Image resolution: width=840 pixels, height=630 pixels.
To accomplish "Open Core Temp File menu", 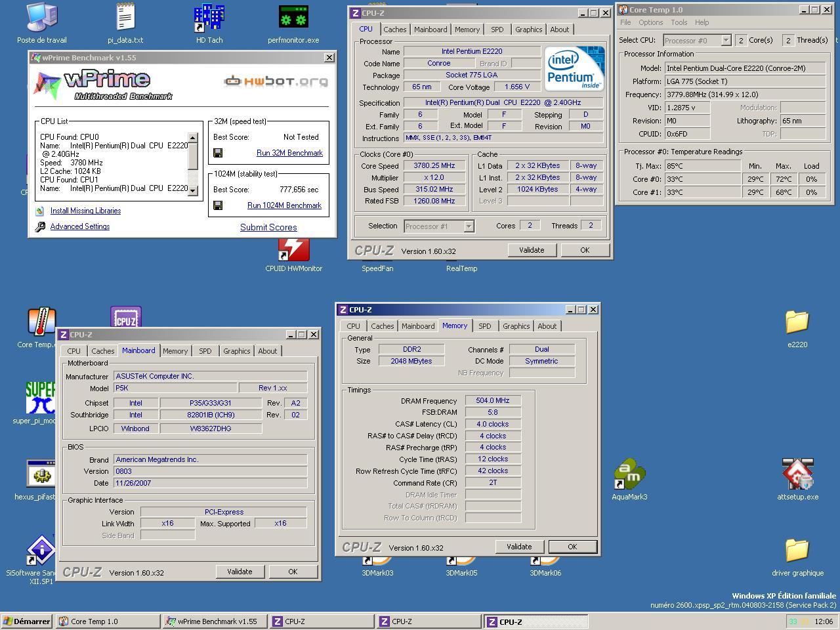I will tap(626, 22).
